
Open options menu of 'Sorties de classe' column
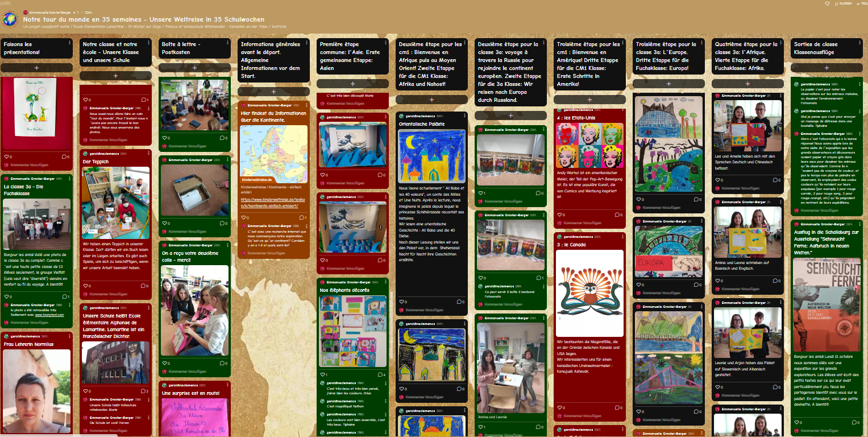pos(859,43)
